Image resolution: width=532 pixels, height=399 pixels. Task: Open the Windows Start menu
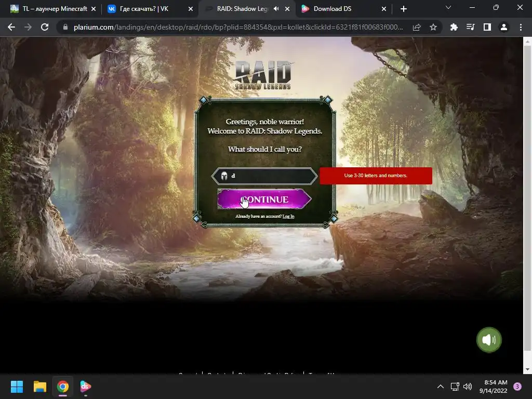(17, 387)
